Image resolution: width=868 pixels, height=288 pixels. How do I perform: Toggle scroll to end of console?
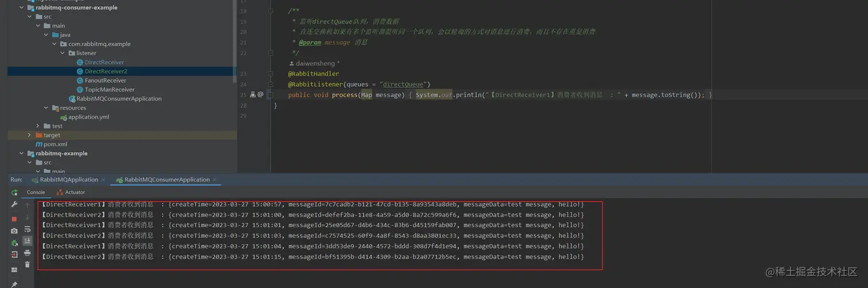point(27,241)
